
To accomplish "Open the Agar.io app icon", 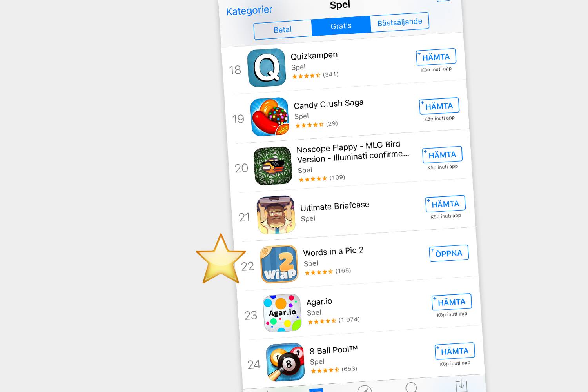I will pyautogui.click(x=282, y=313).
